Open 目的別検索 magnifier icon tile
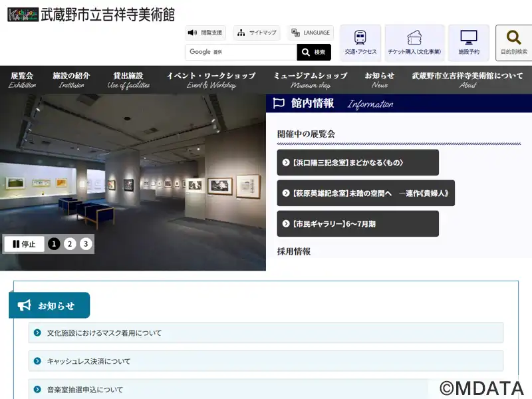The width and height of the screenshot is (532, 399). click(513, 43)
